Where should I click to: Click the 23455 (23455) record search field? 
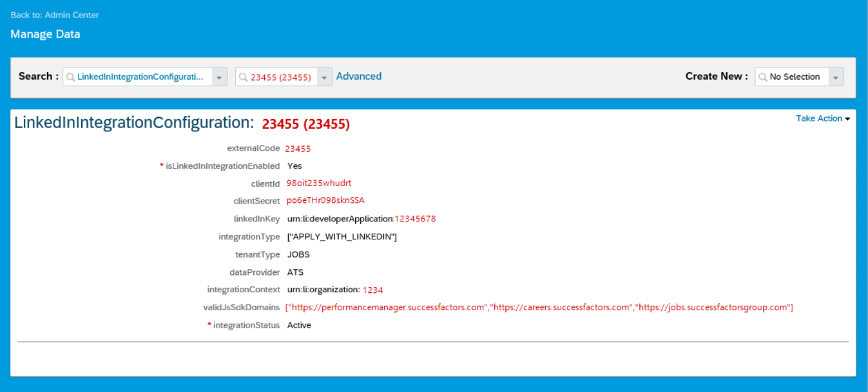pyautogui.click(x=284, y=77)
